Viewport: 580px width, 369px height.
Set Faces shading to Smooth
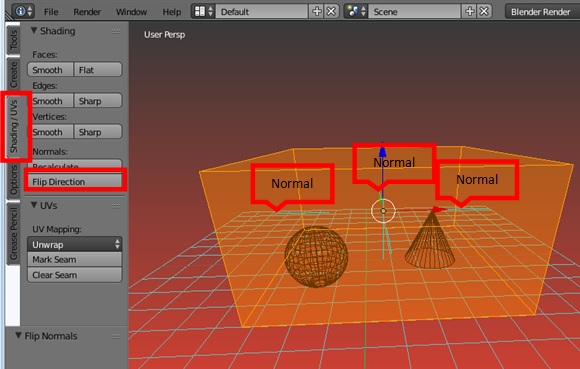[x=50, y=70]
